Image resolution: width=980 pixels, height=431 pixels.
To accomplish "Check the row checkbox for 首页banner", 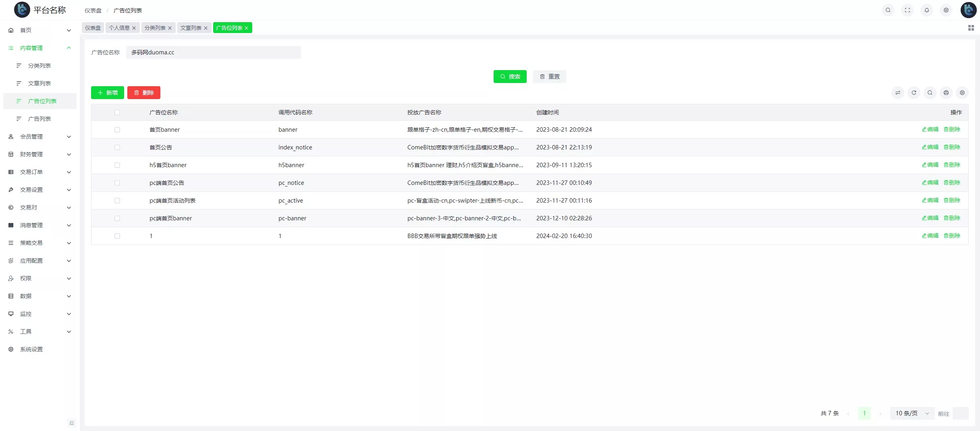I will pyautogui.click(x=117, y=130).
